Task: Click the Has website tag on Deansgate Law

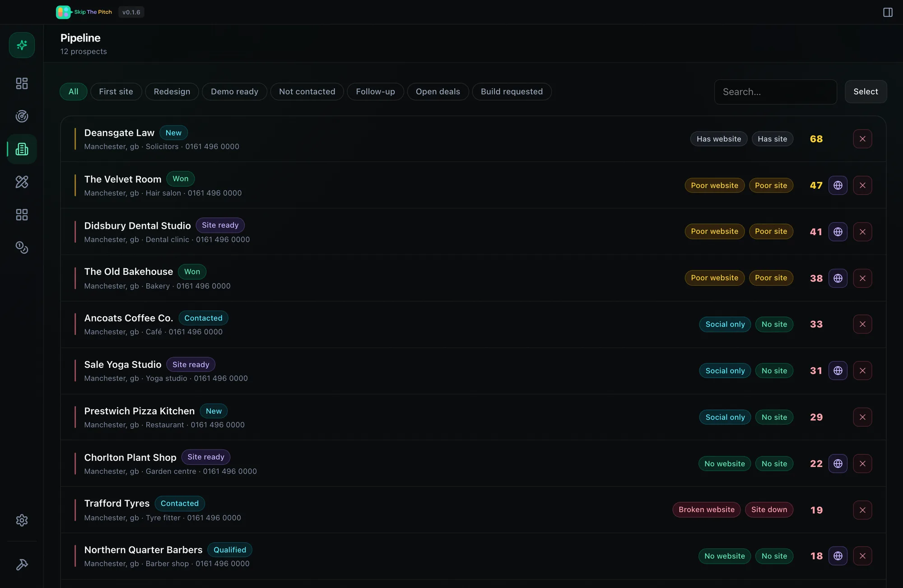Action: pyautogui.click(x=719, y=139)
